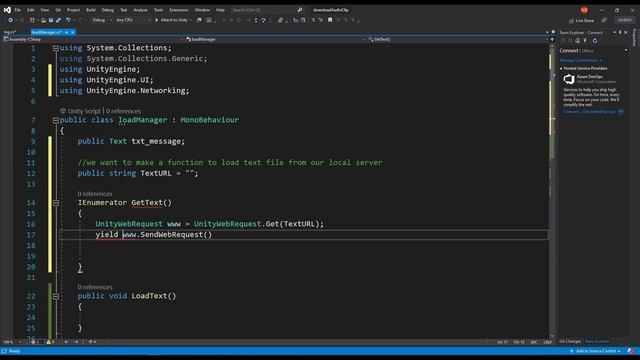
Task: Switch to Team Explorer bottom tab
Action: (597, 341)
